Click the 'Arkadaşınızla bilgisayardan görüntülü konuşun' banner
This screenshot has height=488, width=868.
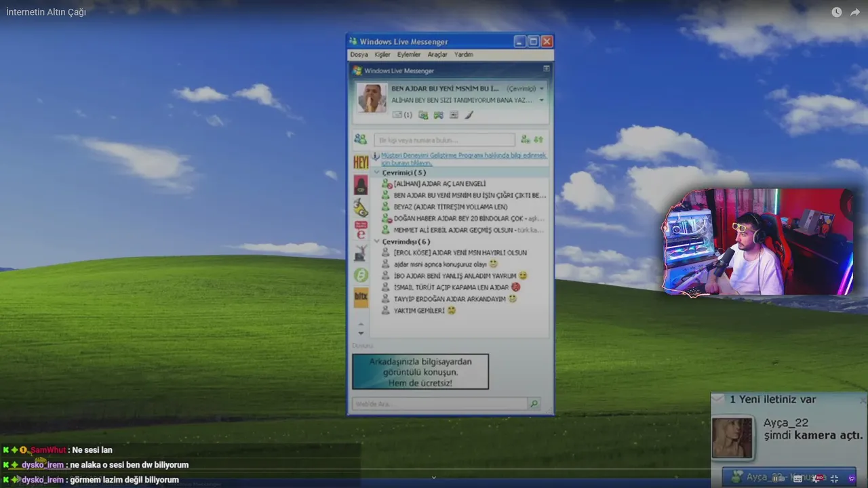click(420, 371)
